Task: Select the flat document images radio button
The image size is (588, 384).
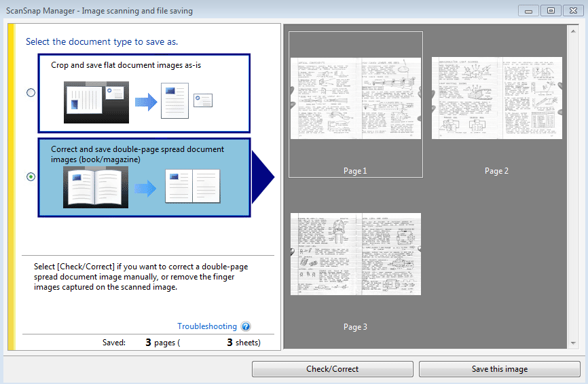Action: click(31, 93)
